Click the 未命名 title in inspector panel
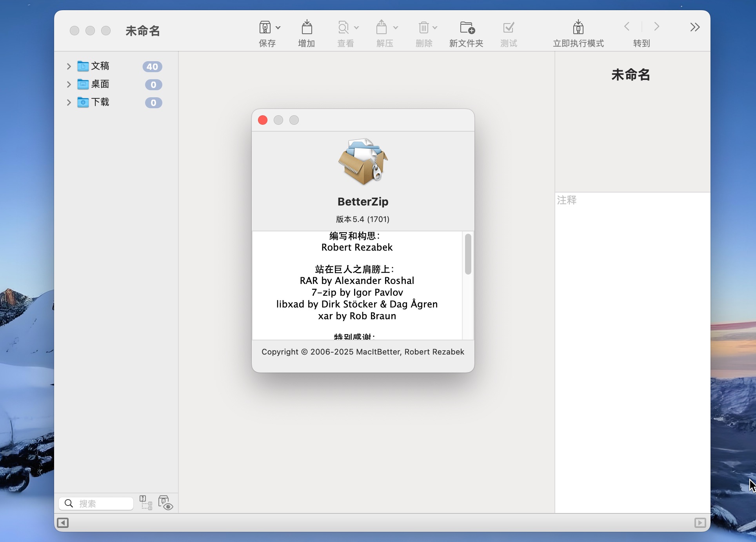The width and height of the screenshot is (756, 542). click(631, 75)
